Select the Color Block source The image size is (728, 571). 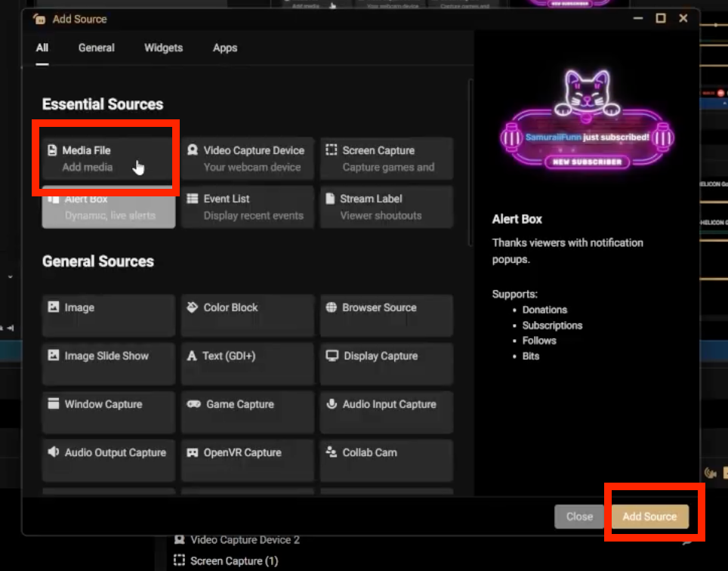pyautogui.click(x=248, y=315)
